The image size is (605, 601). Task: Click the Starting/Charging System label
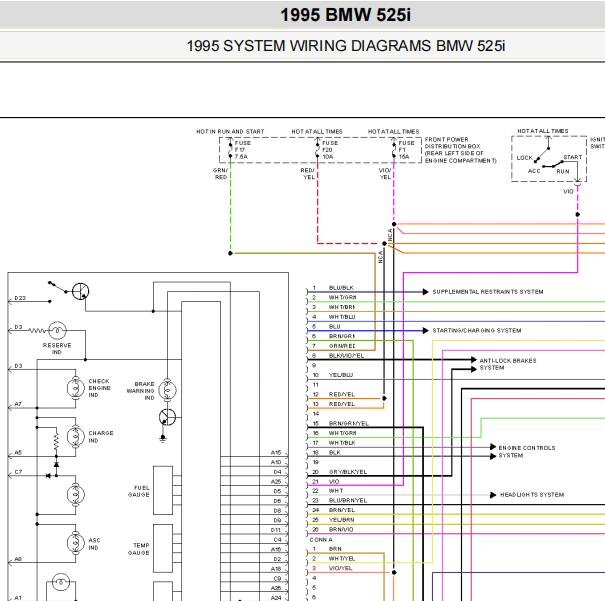[x=477, y=331]
